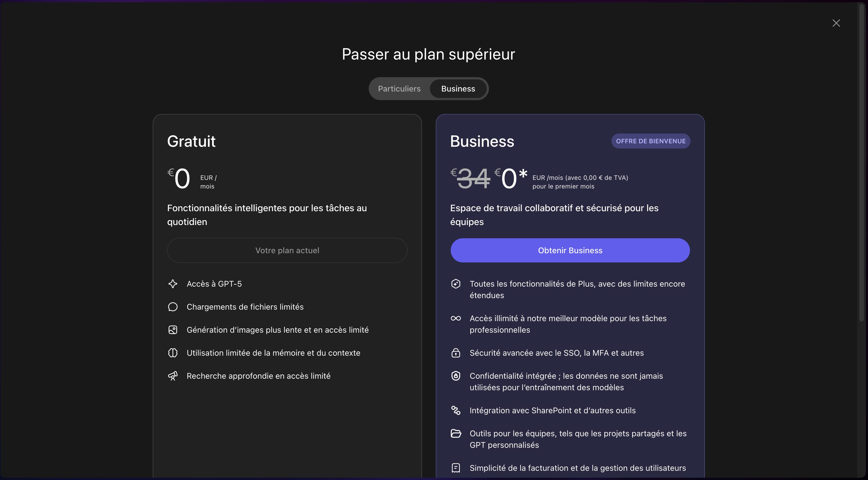Switch to the Particuliers tab

(x=399, y=89)
